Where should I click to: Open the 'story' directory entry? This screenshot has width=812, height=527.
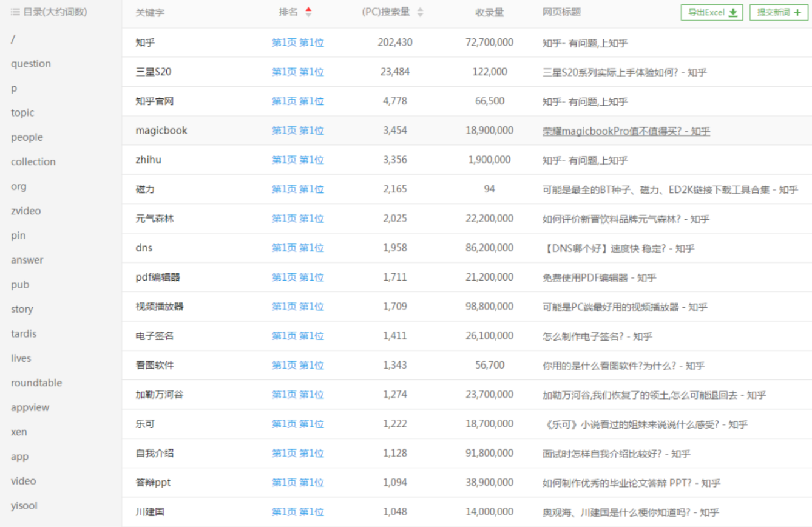tap(22, 310)
